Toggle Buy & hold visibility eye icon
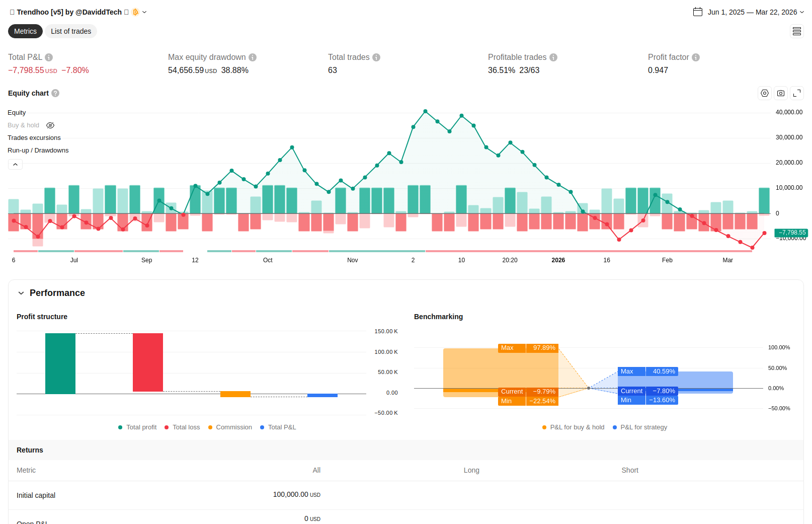812x524 pixels. [50, 125]
